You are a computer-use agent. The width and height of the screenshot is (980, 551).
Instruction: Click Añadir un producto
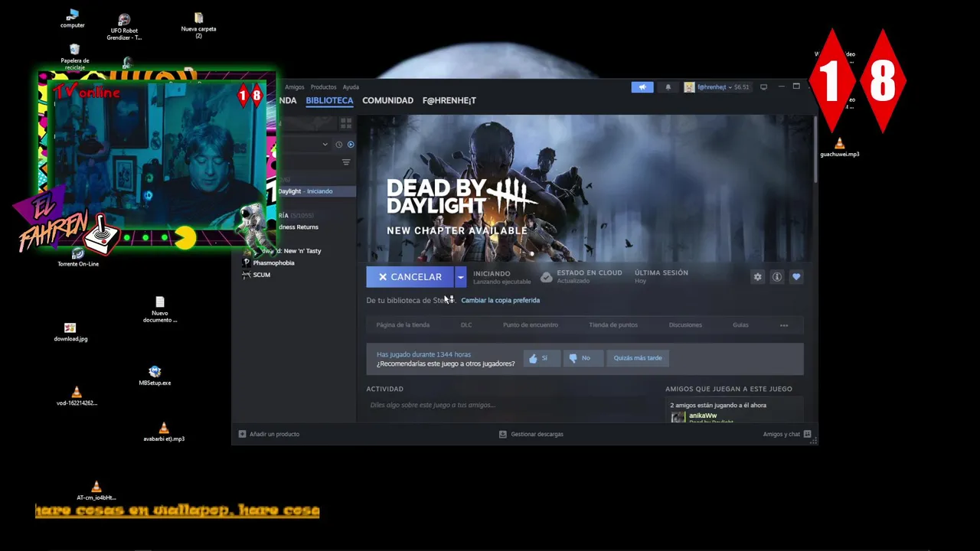pos(269,434)
